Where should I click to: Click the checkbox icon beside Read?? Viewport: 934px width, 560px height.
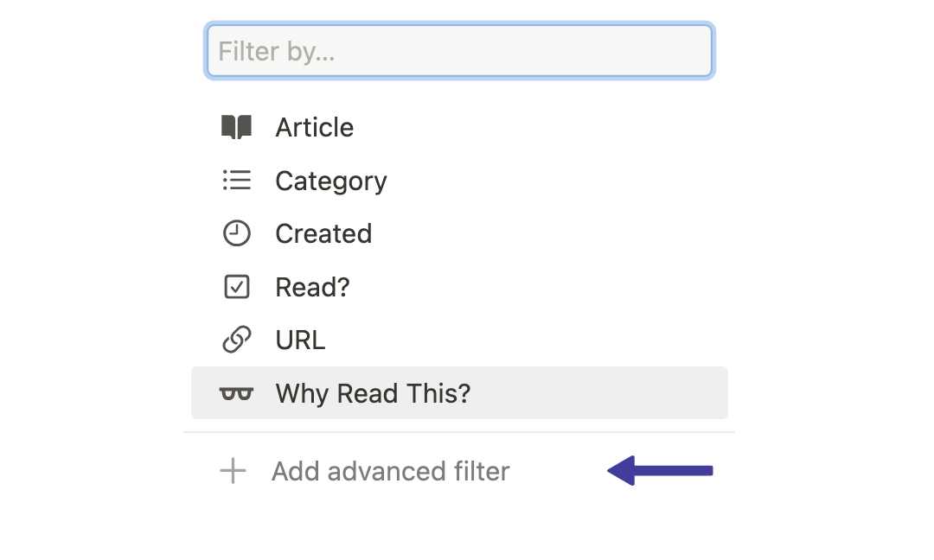point(235,286)
